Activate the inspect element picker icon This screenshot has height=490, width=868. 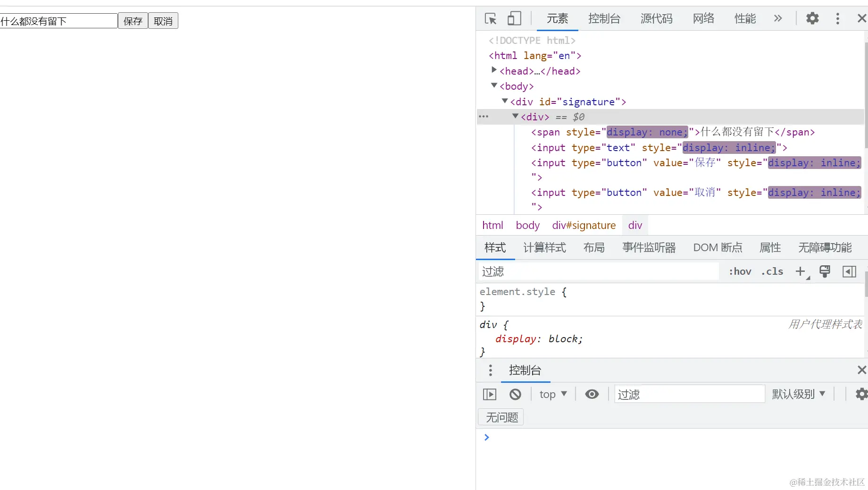click(491, 18)
